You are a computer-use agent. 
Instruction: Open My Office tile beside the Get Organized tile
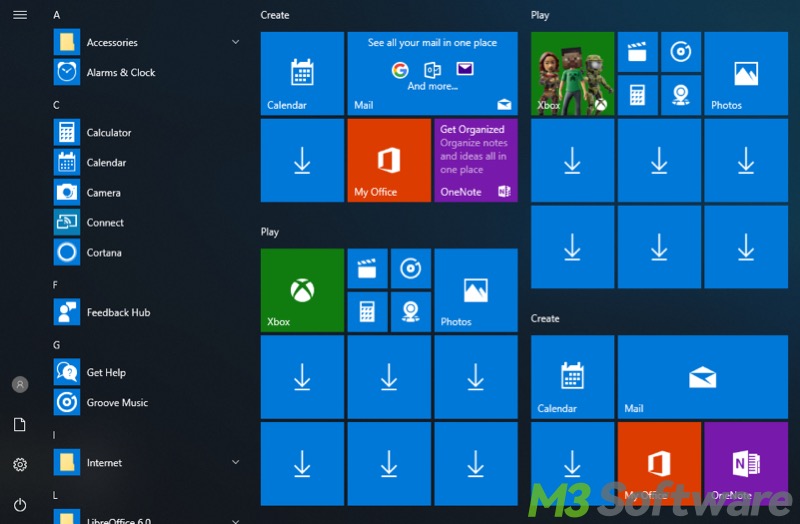(389, 160)
